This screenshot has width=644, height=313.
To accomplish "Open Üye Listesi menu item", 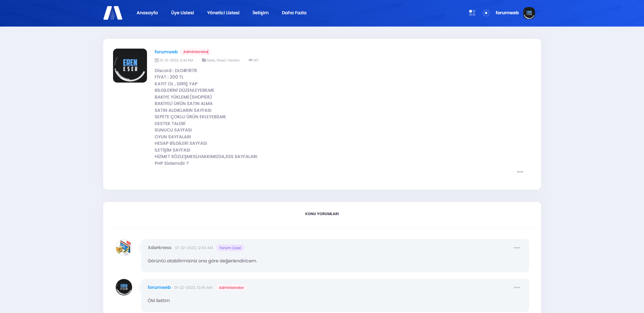I will click(182, 13).
